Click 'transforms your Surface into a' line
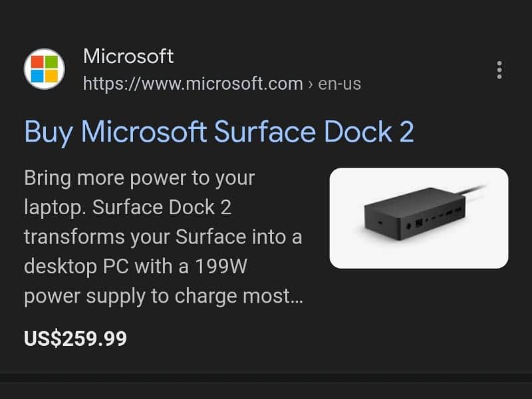 pos(163,237)
